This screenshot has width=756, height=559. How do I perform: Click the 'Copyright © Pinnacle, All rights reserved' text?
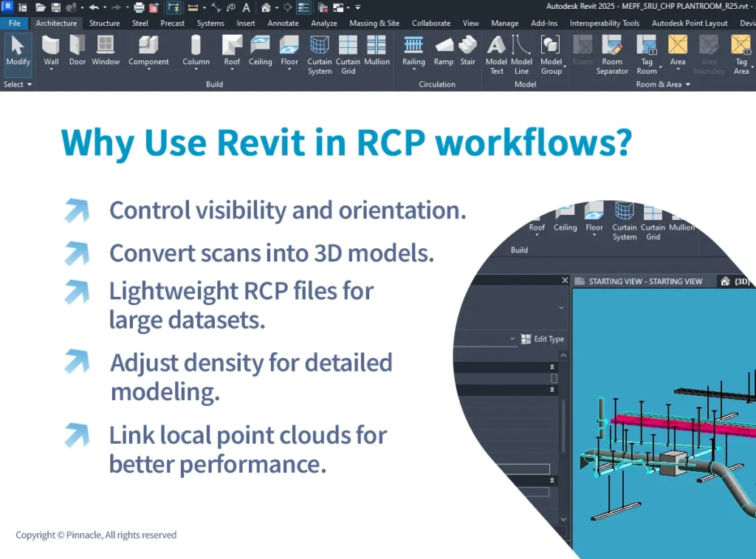(96, 535)
